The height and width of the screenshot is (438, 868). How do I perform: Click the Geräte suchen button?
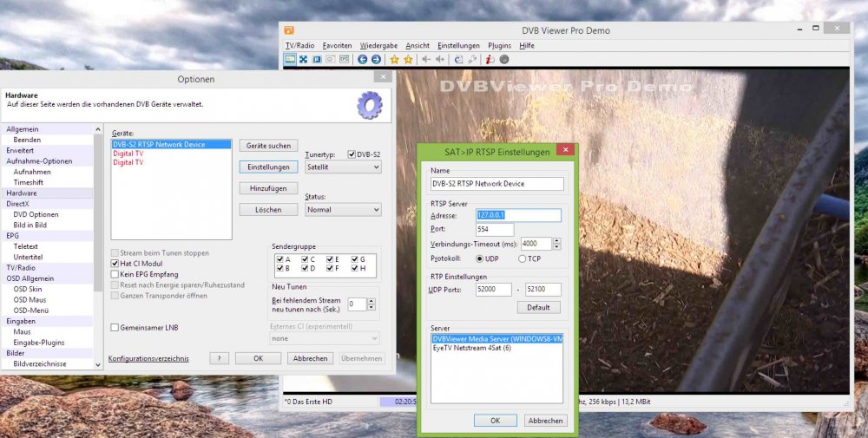point(268,146)
